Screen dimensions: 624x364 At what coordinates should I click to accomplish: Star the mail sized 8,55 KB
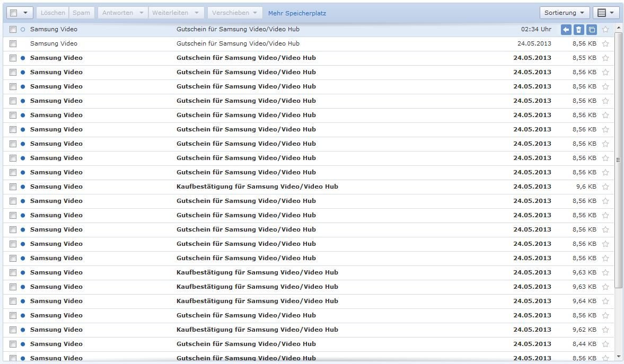605,58
